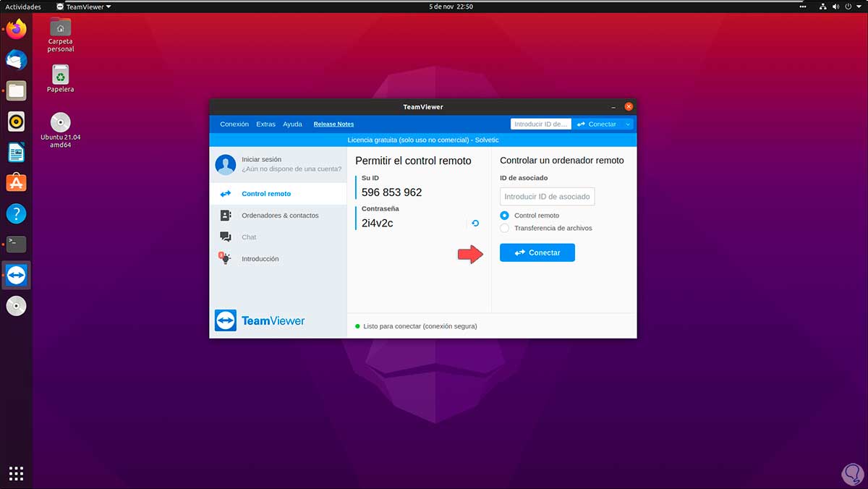This screenshot has height=489, width=868.
Task: Switch to Ordenadores & contactos tab
Action: tap(278, 216)
